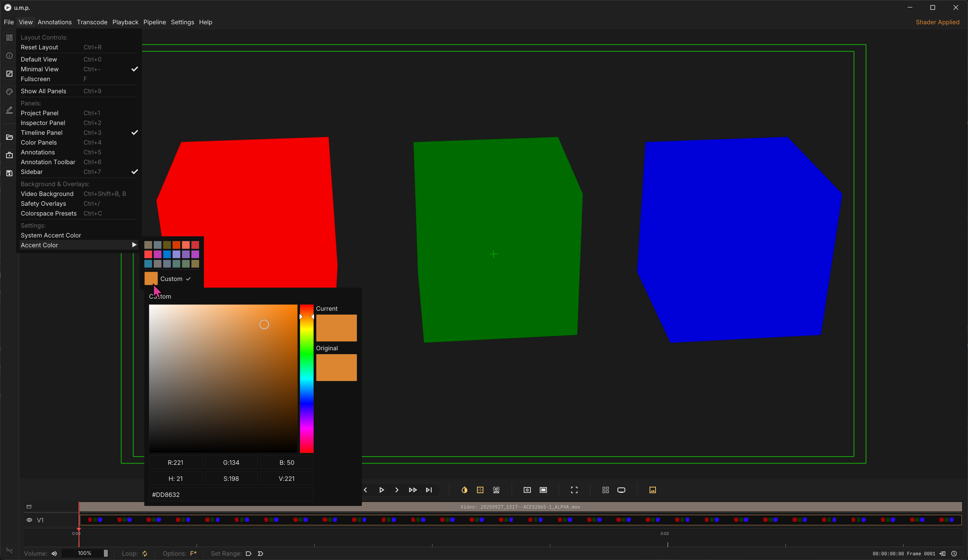Select Show All Panels from the View menu
This screenshot has height=560, width=968.
[x=44, y=91]
